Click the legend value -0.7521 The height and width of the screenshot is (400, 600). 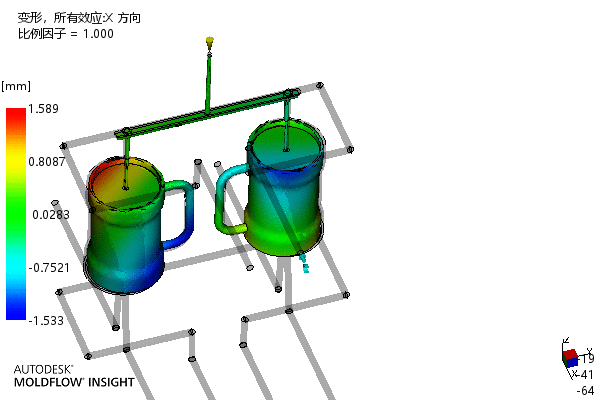pyautogui.click(x=49, y=267)
